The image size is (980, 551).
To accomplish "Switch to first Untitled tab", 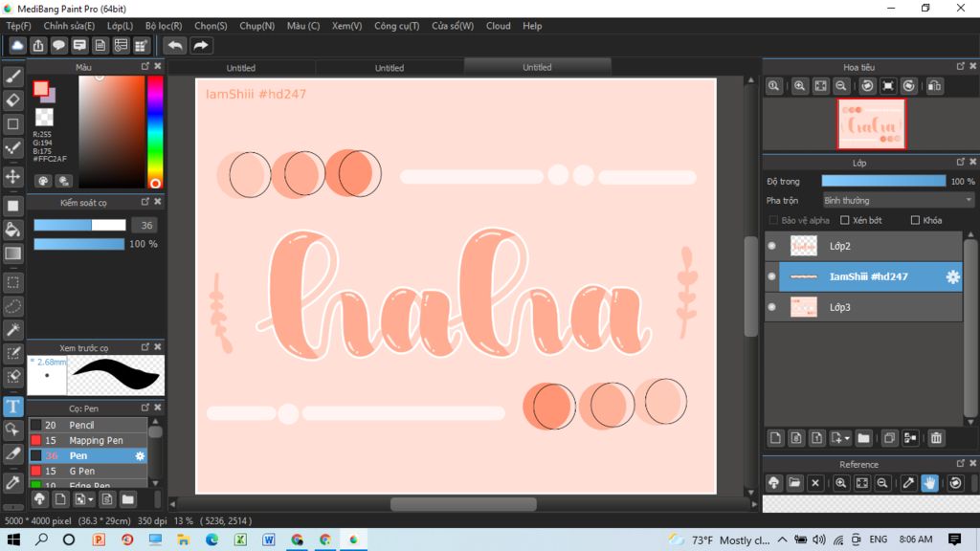I will (240, 68).
